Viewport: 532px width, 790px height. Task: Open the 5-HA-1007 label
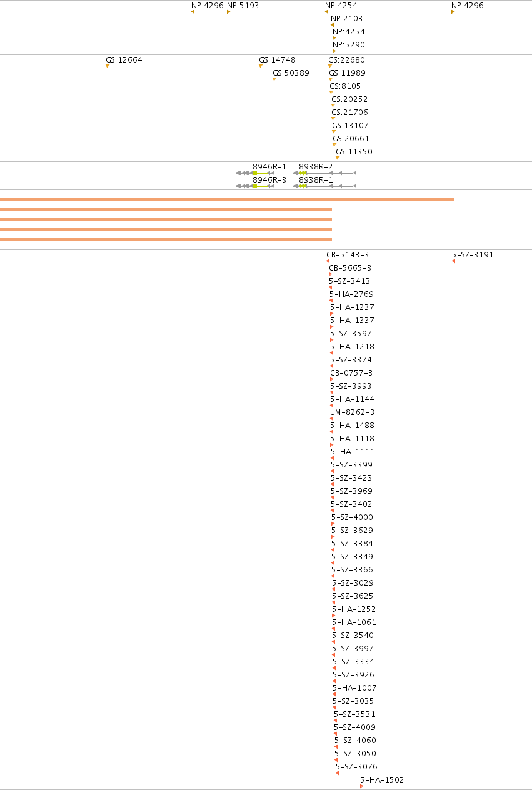tap(354, 688)
